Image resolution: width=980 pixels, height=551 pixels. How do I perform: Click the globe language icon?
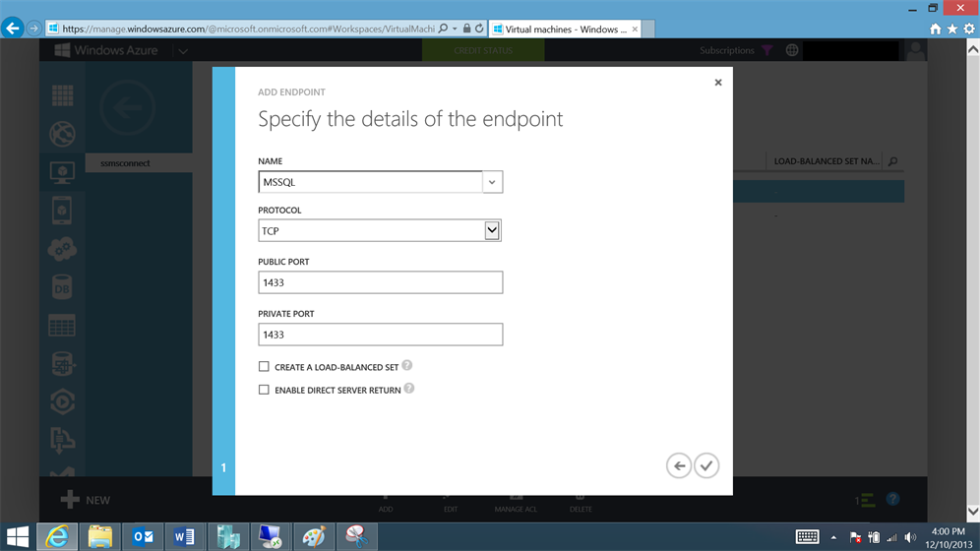tap(792, 50)
